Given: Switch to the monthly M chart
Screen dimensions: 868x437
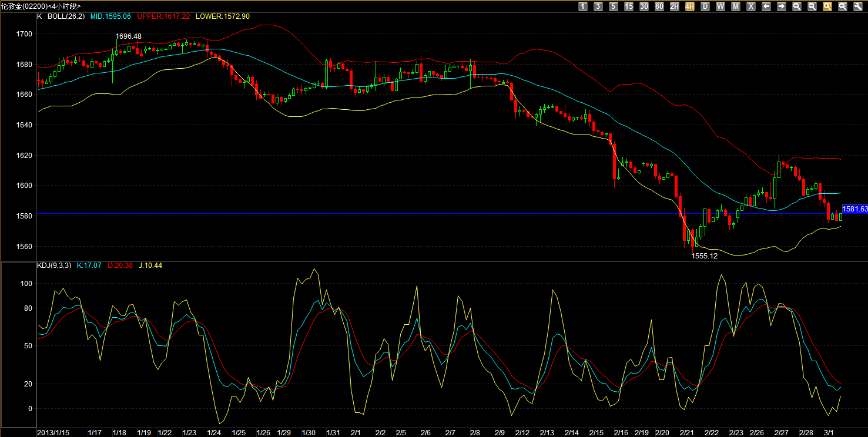Looking at the screenshot, I should 736,6.
